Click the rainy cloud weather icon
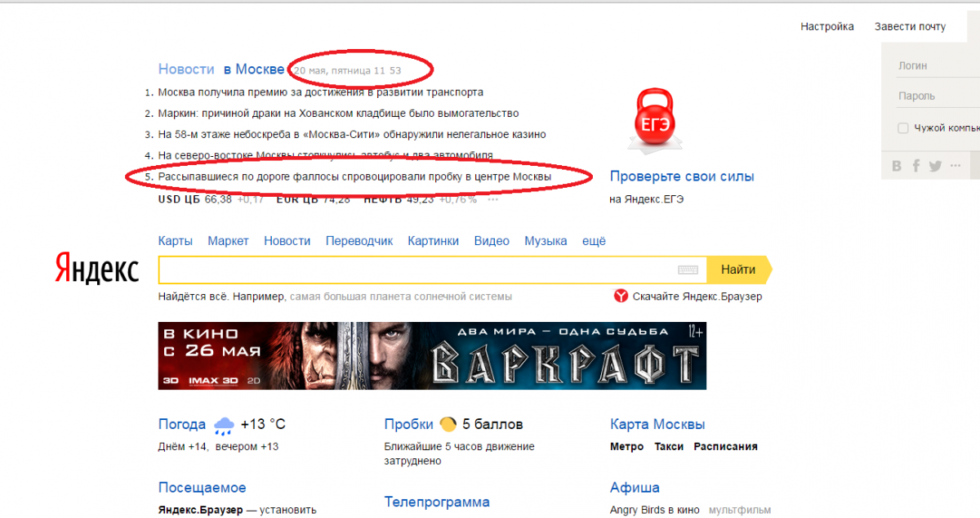The width and height of the screenshot is (980, 518). point(223,425)
